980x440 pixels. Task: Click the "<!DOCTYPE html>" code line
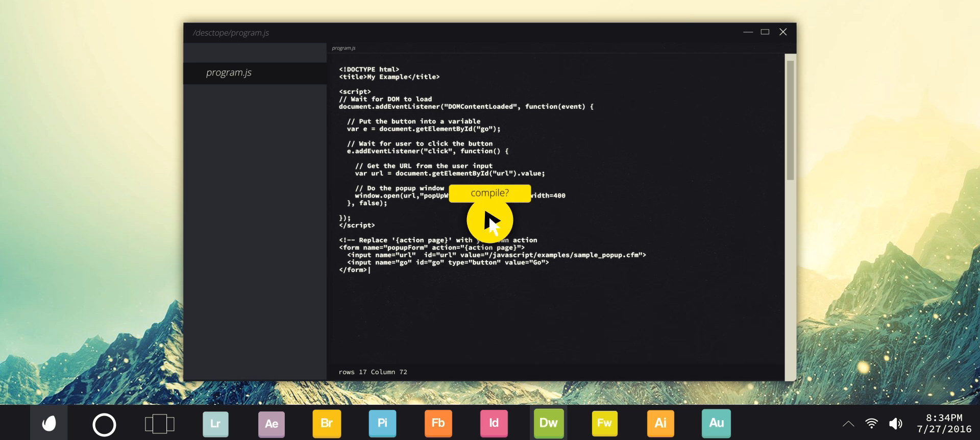click(369, 69)
